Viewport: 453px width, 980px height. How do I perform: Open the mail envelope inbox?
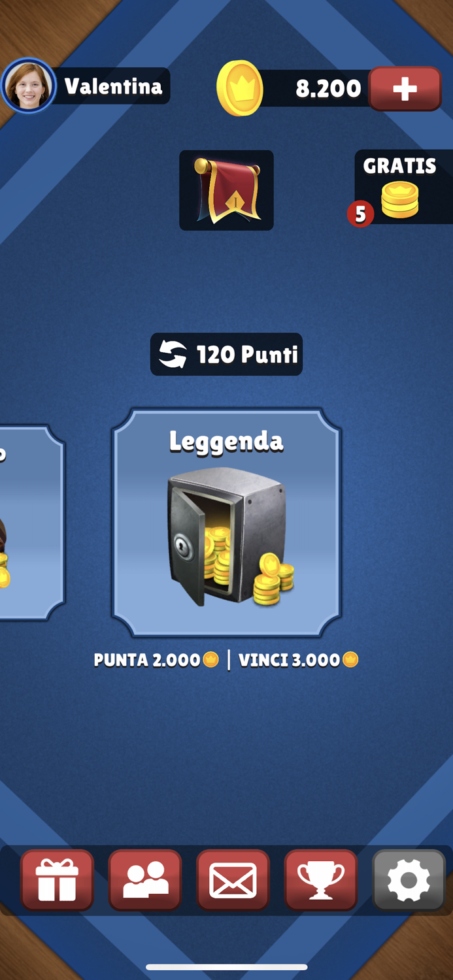tap(233, 880)
